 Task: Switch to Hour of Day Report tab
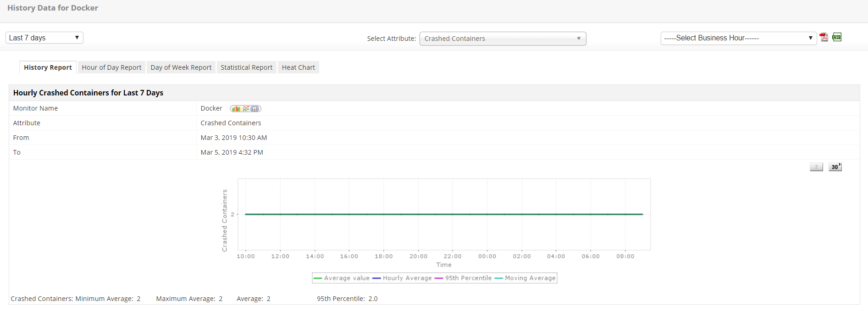111,67
